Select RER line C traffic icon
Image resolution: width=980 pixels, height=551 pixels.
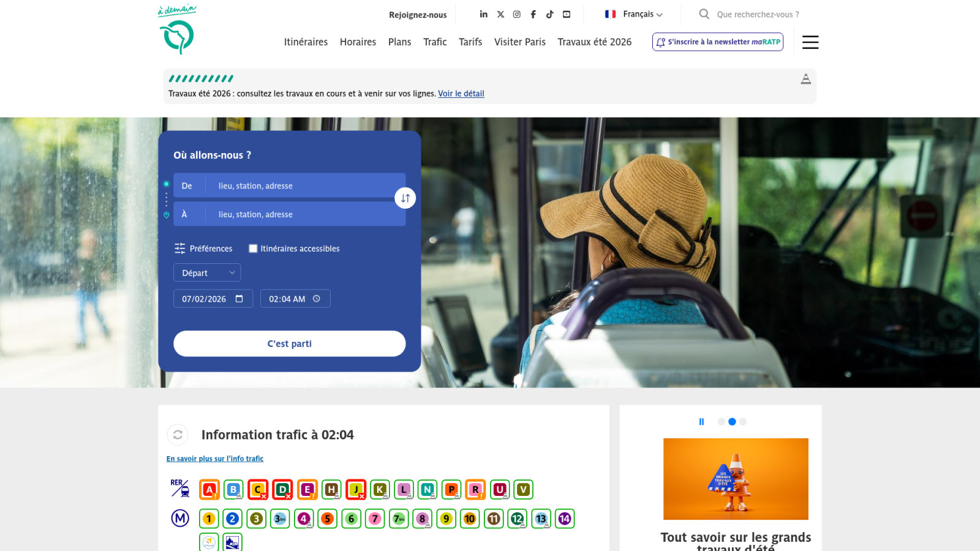tap(258, 490)
